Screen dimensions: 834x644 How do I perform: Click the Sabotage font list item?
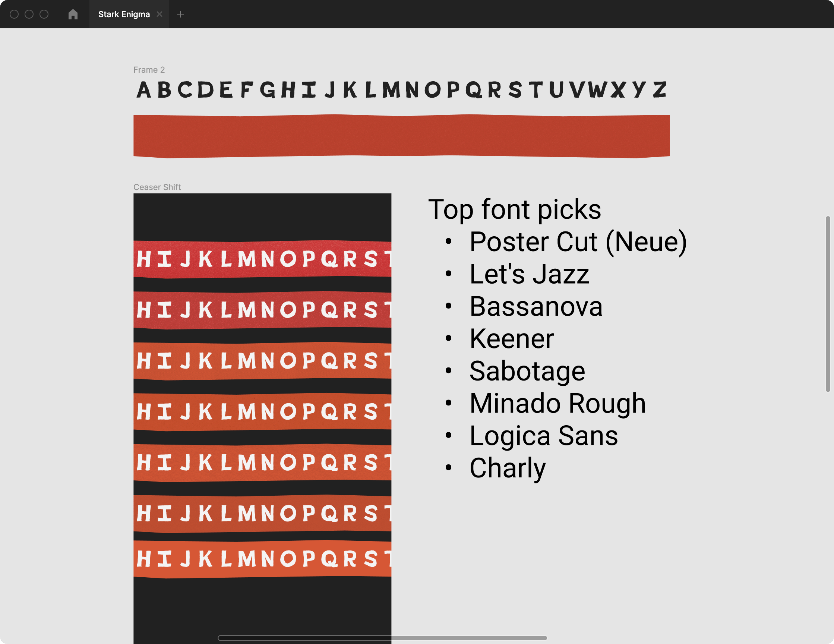(527, 371)
